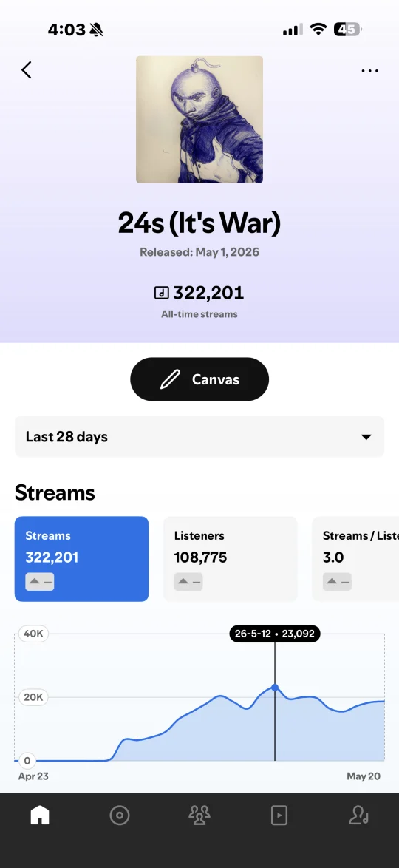Screen dimensions: 399x868
Task: Tap the 26-5-12 chart tooltip label
Action: click(x=274, y=634)
